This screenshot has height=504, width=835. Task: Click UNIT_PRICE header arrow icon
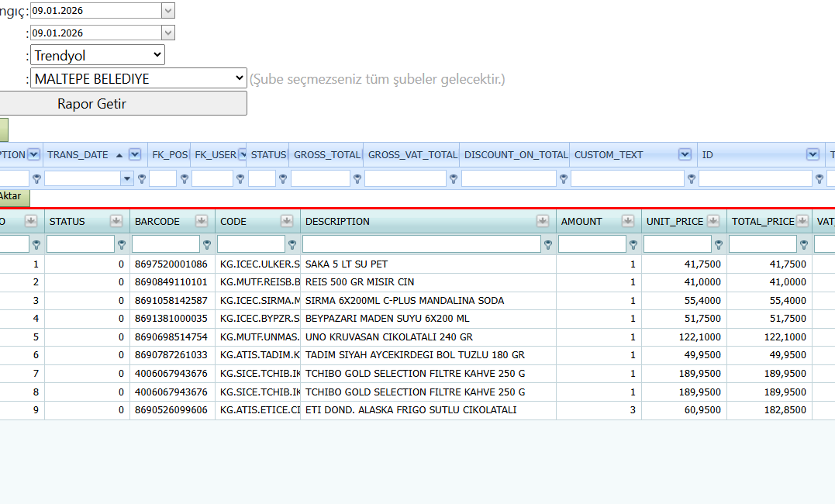713,221
